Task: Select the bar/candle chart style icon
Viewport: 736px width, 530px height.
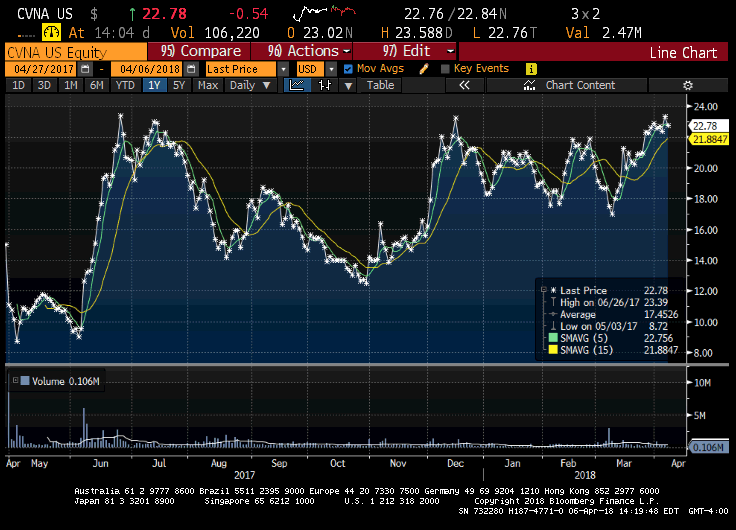Action: point(325,85)
